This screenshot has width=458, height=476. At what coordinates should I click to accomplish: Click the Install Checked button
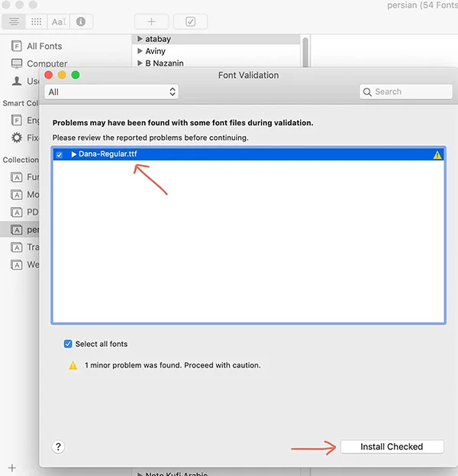click(392, 447)
